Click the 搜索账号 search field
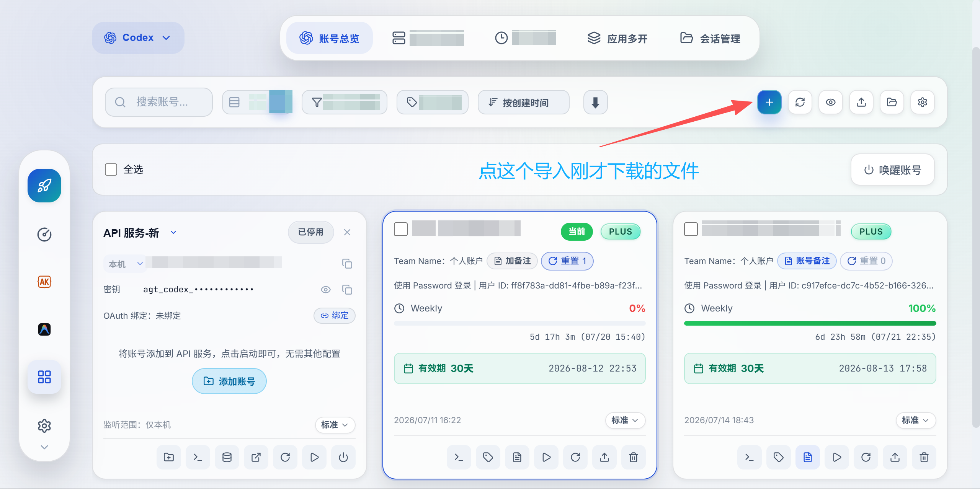This screenshot has width=980, height=489. pyautogui.click(x=158, y=102)
